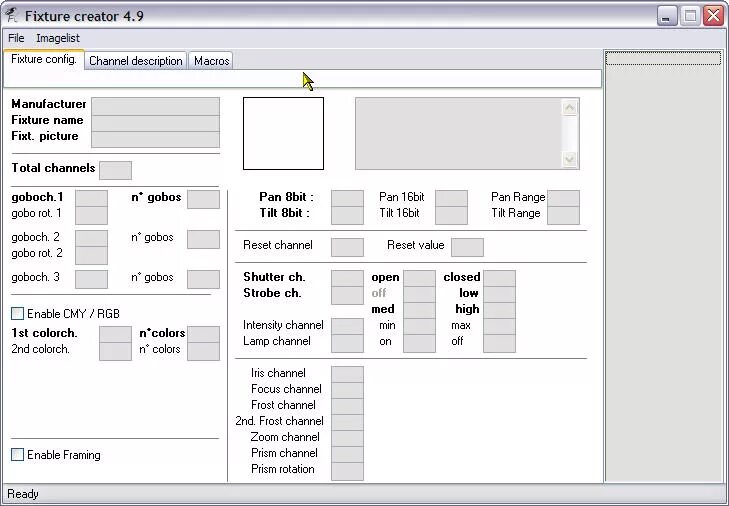Click the Pan 16bit field
Image resolution: width=729 pixels, height=506 pixels.
(x=451, y=199)
